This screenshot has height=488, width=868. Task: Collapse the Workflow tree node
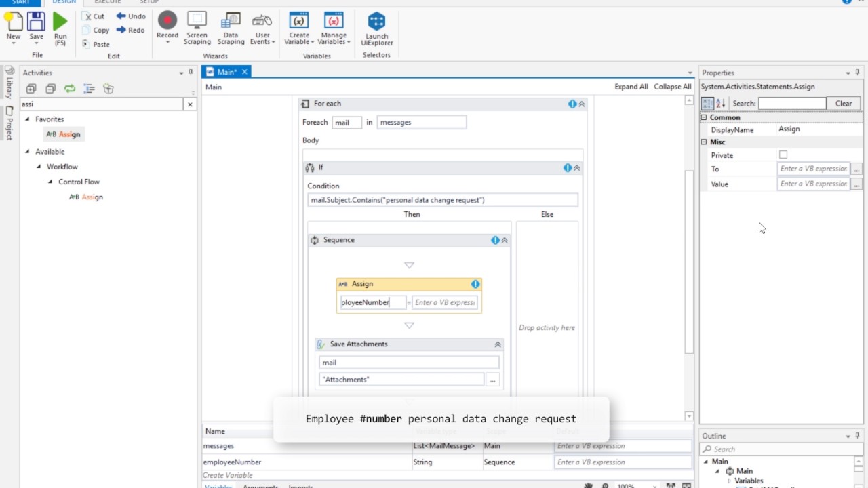39,167
